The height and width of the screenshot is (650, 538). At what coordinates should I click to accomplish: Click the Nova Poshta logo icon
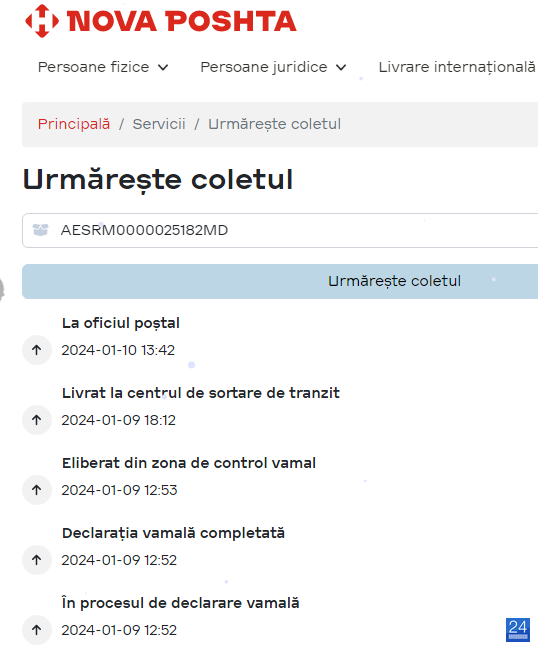pos(42,21)
